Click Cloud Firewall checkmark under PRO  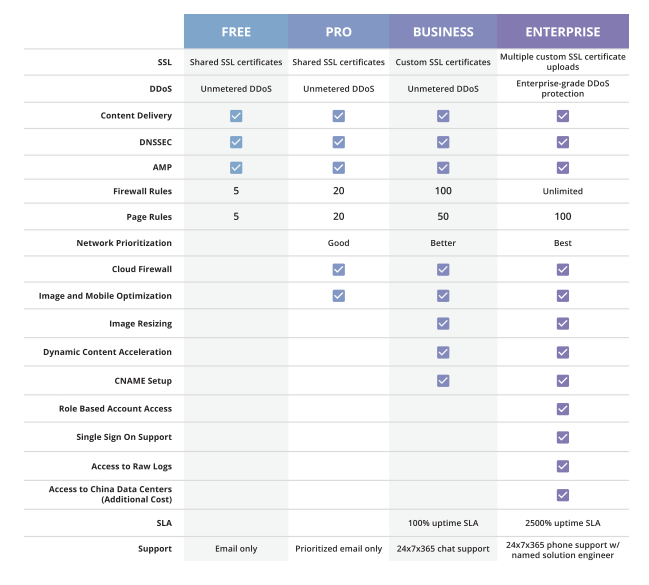coord(339,269)
